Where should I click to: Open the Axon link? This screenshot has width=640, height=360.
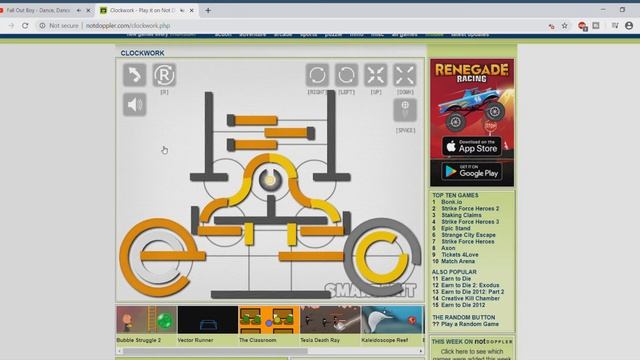point(448,248)
